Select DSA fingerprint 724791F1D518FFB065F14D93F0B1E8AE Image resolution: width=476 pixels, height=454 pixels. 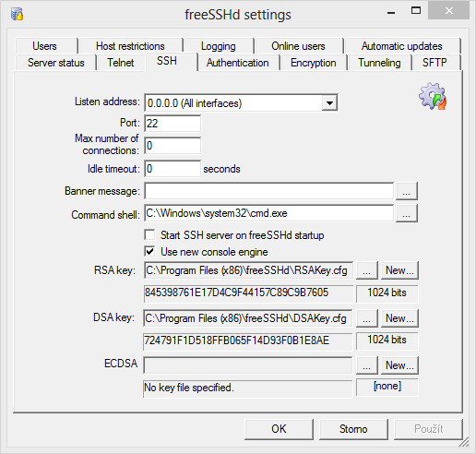pyautogui.click(x=236, y=340)
